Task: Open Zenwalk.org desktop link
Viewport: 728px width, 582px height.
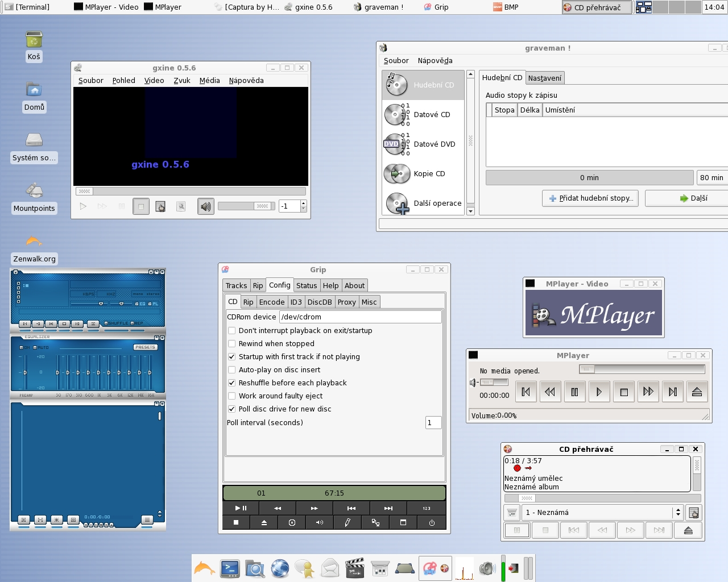Action: (x=34, y=249)
